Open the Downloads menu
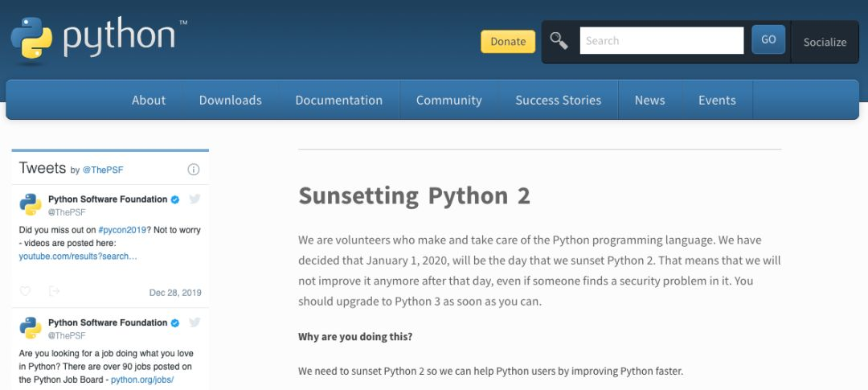This screenshot has height=390, width=868. coord(230,101)
